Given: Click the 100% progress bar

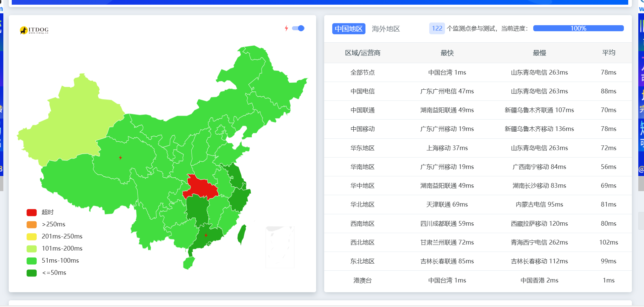Looking at the screenshot, I should 578,28.
